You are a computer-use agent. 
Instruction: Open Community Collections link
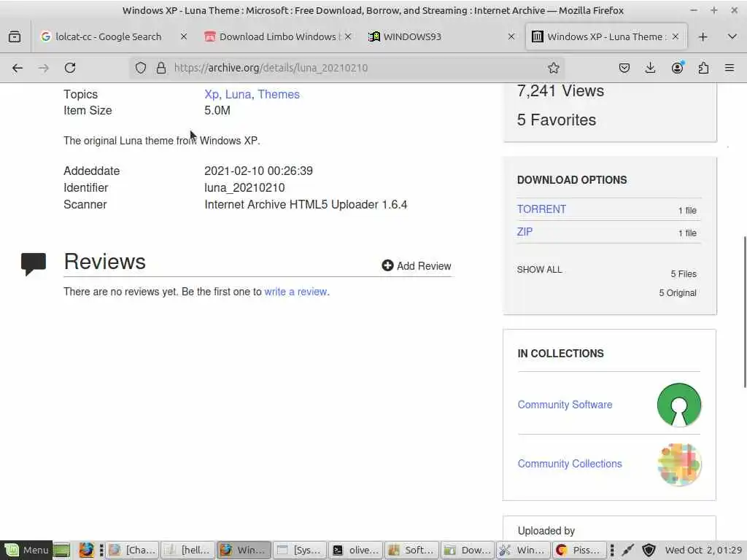(x=569, y=464)
